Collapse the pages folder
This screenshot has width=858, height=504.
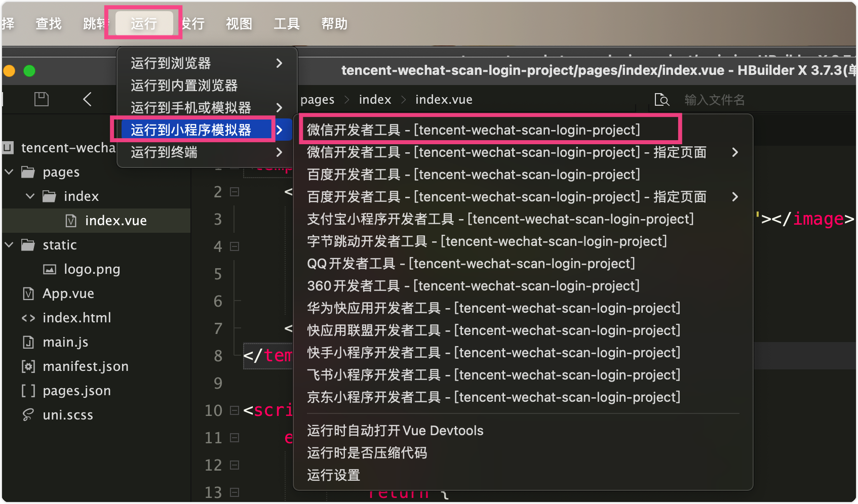[9, 172]
